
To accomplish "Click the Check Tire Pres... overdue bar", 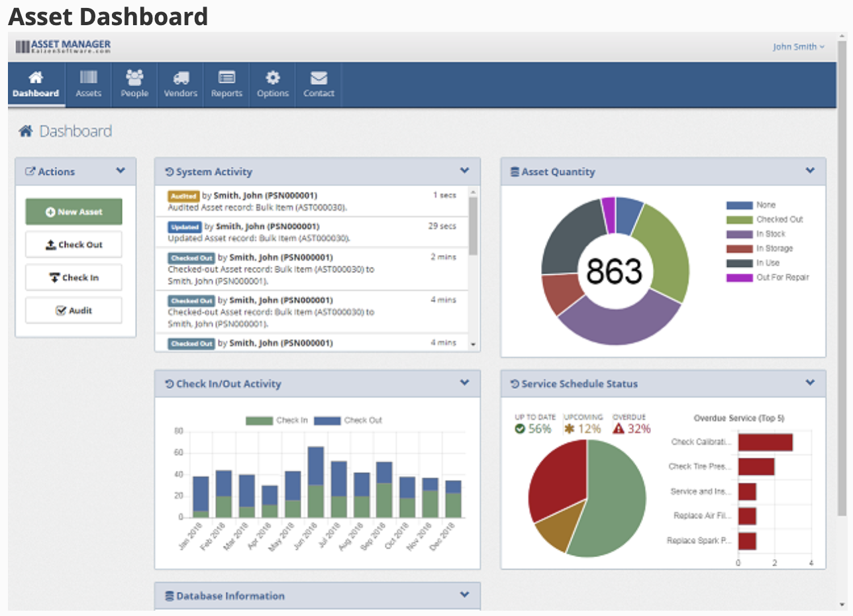I will point(756,467).
